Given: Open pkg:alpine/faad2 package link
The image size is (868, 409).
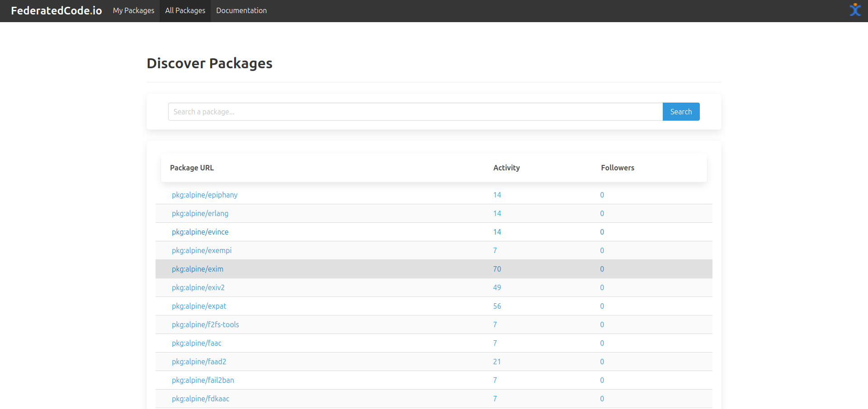Looking at the screenshot, I should tap(199, 362).
